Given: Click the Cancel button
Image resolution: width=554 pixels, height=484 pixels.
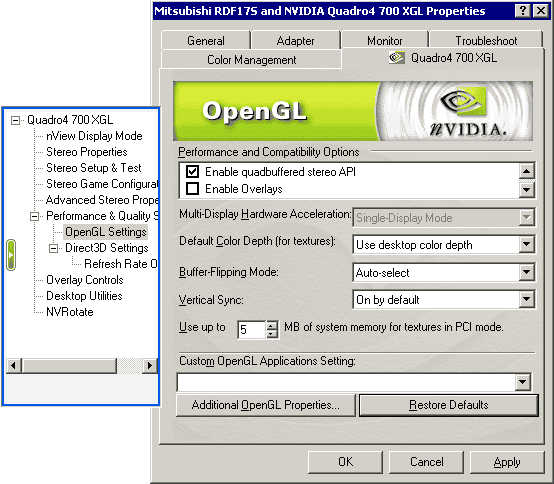Looking at the screenshot, I should 426,462.
